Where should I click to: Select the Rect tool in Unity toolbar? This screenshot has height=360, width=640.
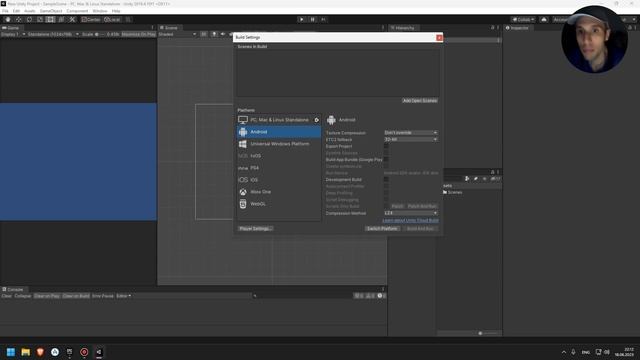(x=50, y=20)
